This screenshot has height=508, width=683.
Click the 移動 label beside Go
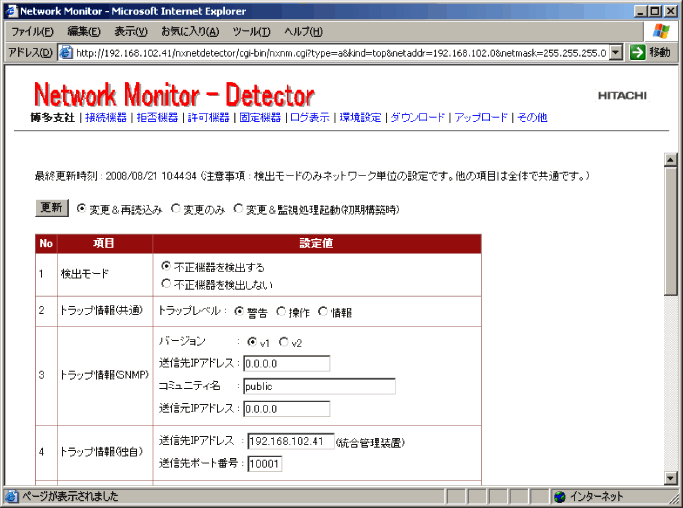pos(659,53)
